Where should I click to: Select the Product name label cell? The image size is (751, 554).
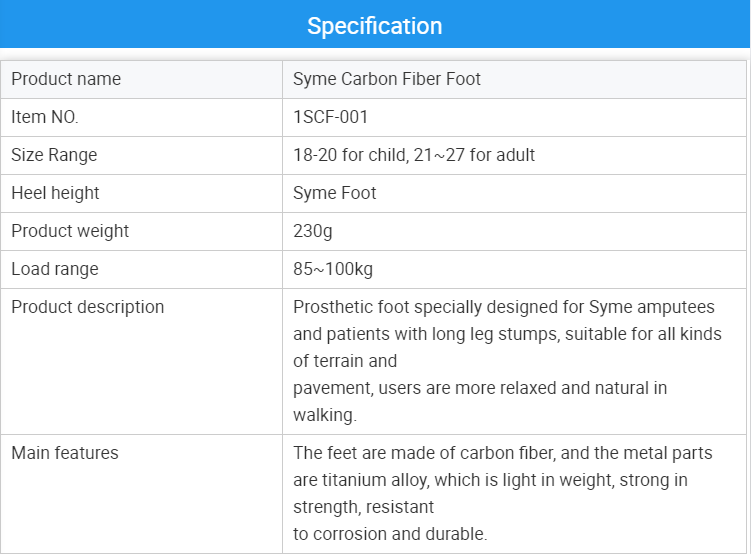142,79
